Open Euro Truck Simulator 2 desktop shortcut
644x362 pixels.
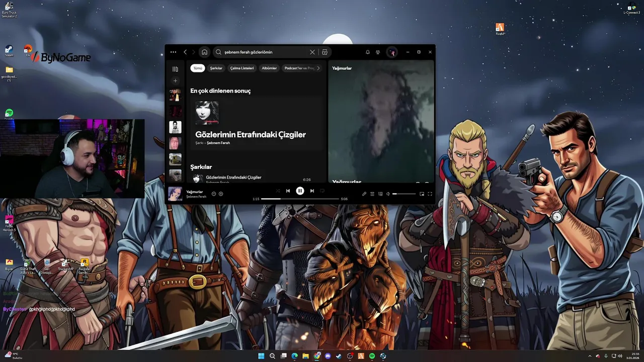click(9, 10)
